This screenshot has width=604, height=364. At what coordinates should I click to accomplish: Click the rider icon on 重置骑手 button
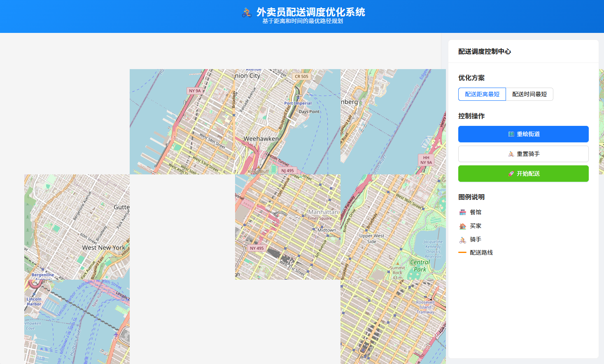pos(511,154)
